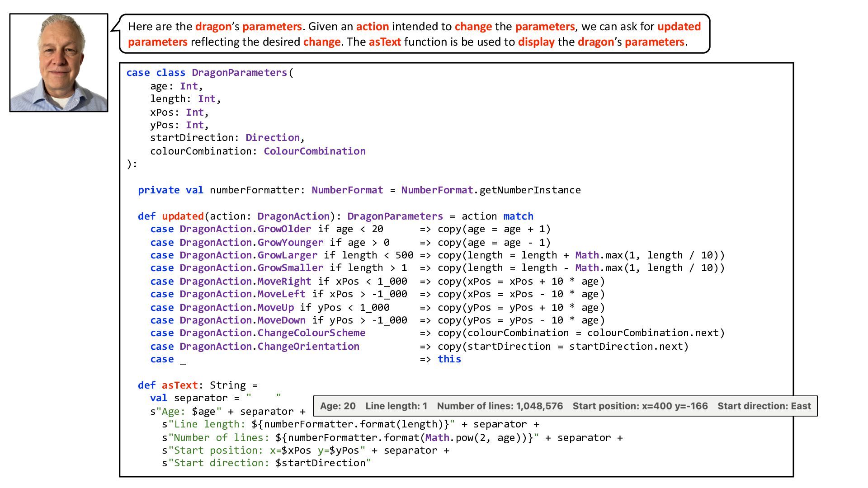Click the GrowOlder case line

pos(284,229)
